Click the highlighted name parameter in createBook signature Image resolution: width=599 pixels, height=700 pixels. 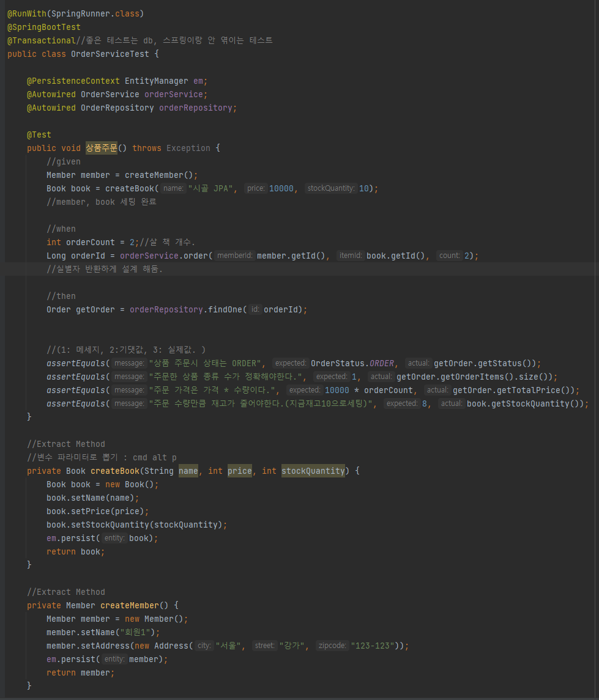[188, 471]
